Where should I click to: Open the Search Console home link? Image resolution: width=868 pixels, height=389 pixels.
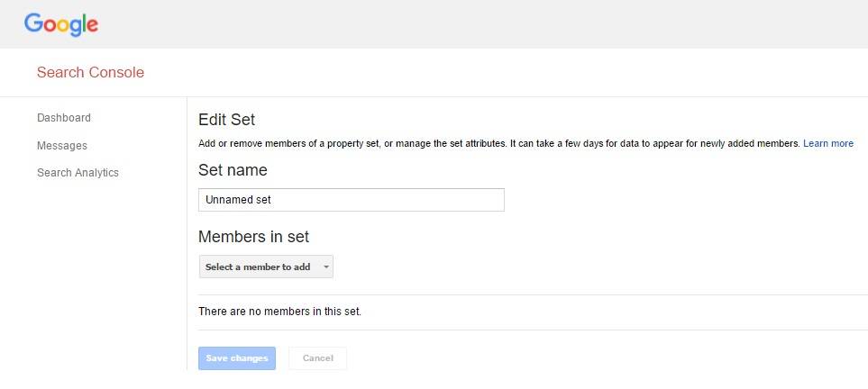pos(90,73)
